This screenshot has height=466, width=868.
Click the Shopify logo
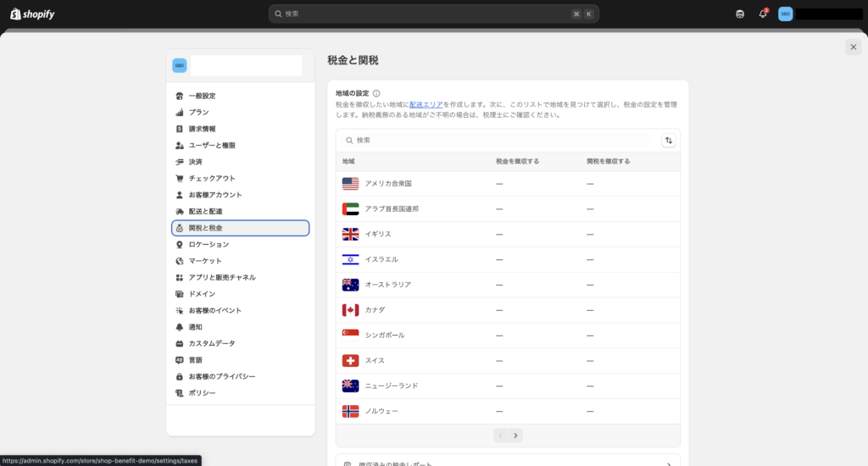(32, 14)
